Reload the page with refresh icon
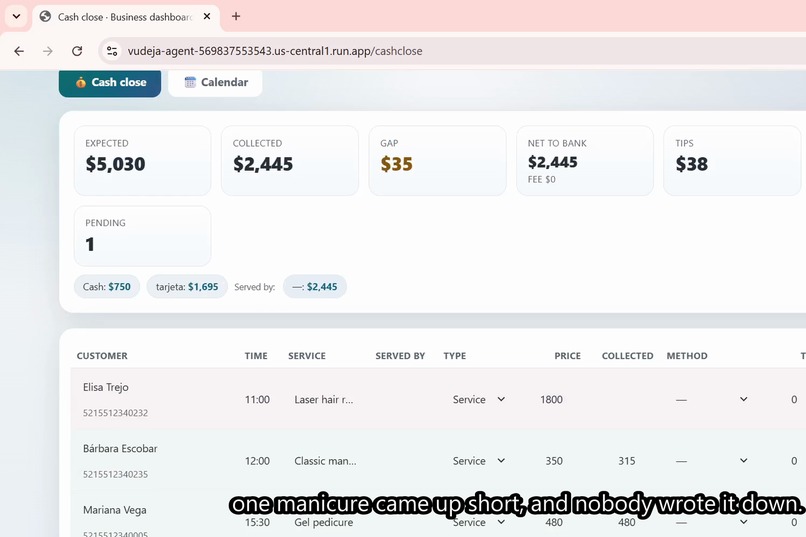The image size is (806, 537). 77,51
